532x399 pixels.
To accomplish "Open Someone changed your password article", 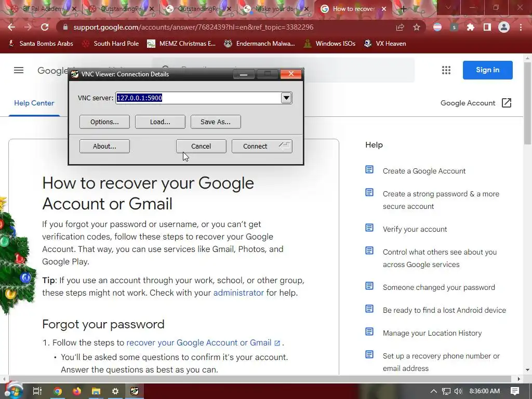I will click(x=438, y=287).
